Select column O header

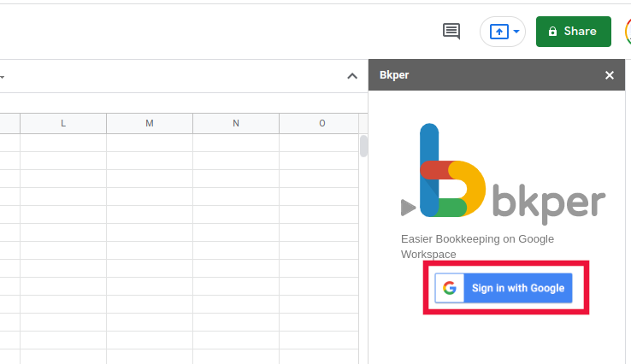pos(319,123)
